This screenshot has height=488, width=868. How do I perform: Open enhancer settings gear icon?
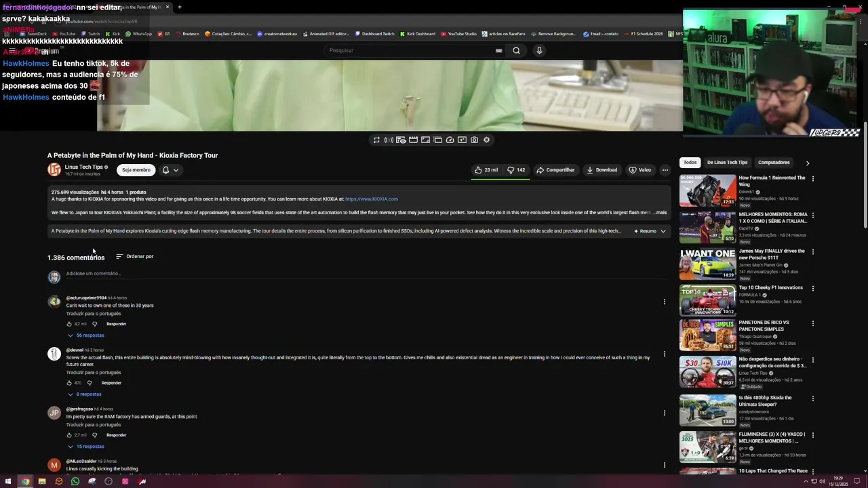tap(486, 140)
